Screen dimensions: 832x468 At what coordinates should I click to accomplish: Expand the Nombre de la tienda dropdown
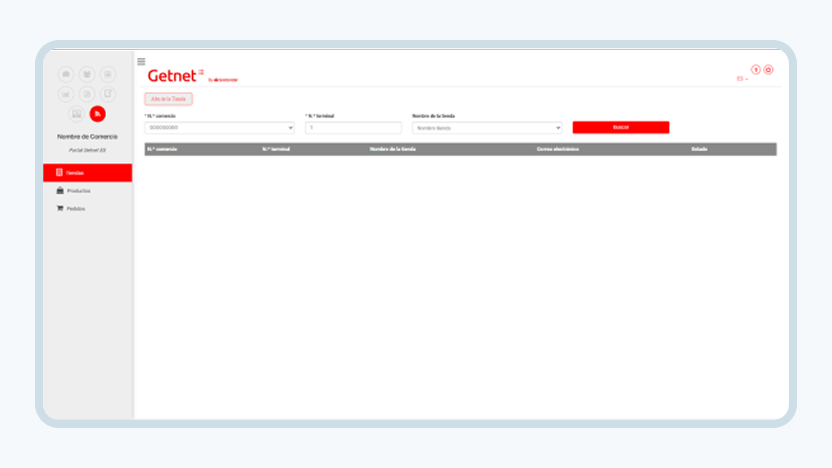tap(487, 128)
